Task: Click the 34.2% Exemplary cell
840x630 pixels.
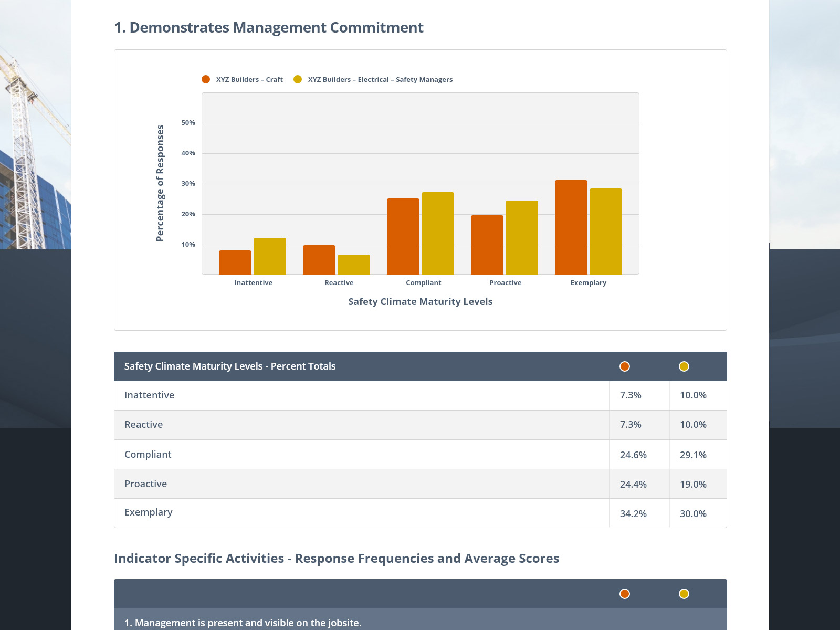Action: tap(639, 513)
